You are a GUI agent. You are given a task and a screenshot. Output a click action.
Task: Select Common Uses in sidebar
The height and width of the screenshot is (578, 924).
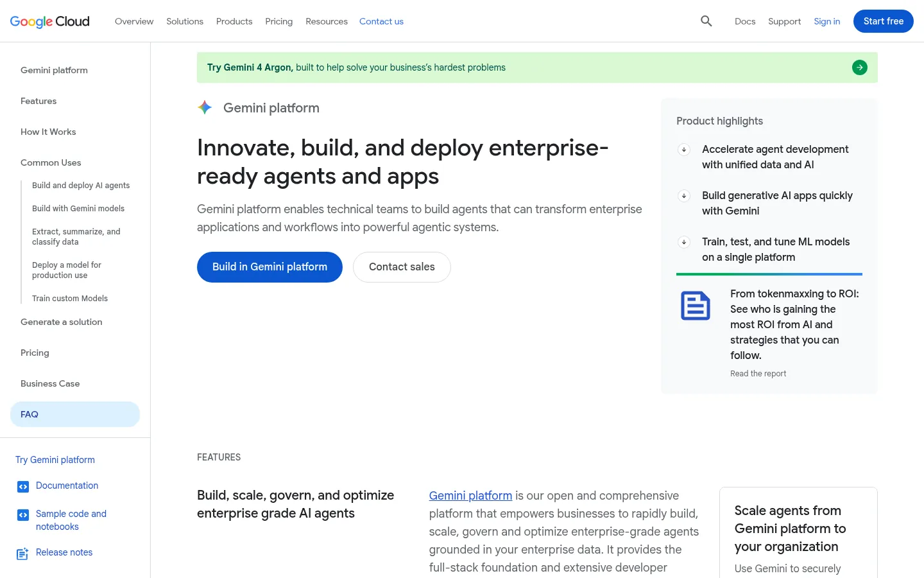click(51, 162)
